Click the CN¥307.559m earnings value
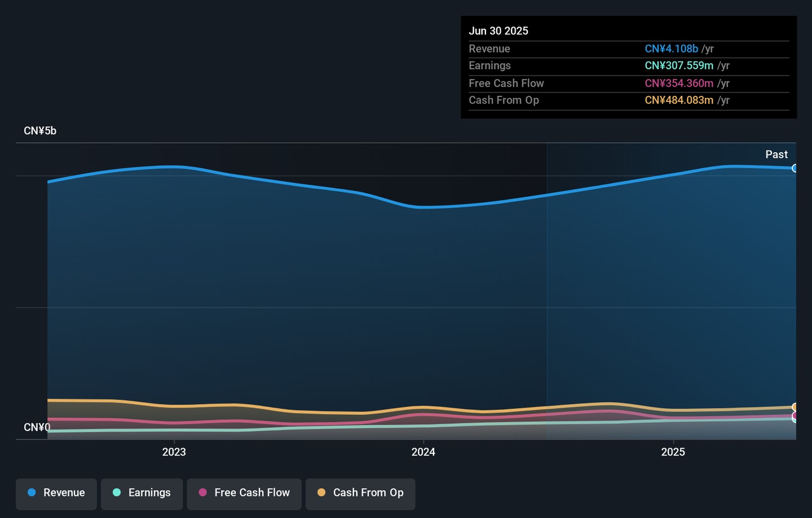The height and width of the screenshot is (518, 812). tap(679, 65)
